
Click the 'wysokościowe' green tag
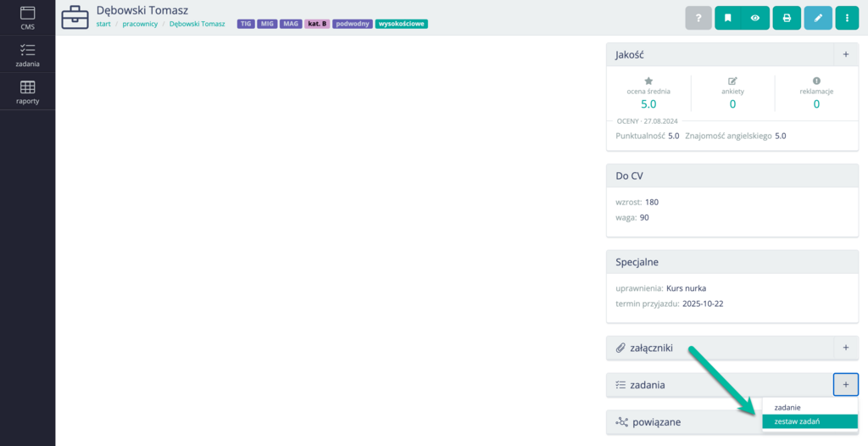(x=401, y=24)
